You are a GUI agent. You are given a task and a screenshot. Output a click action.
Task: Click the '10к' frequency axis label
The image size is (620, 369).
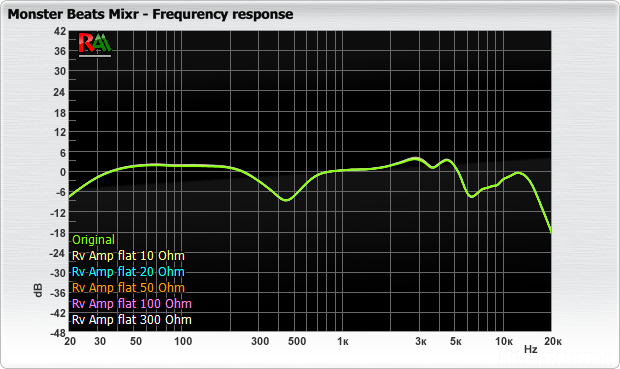point(504,341)
